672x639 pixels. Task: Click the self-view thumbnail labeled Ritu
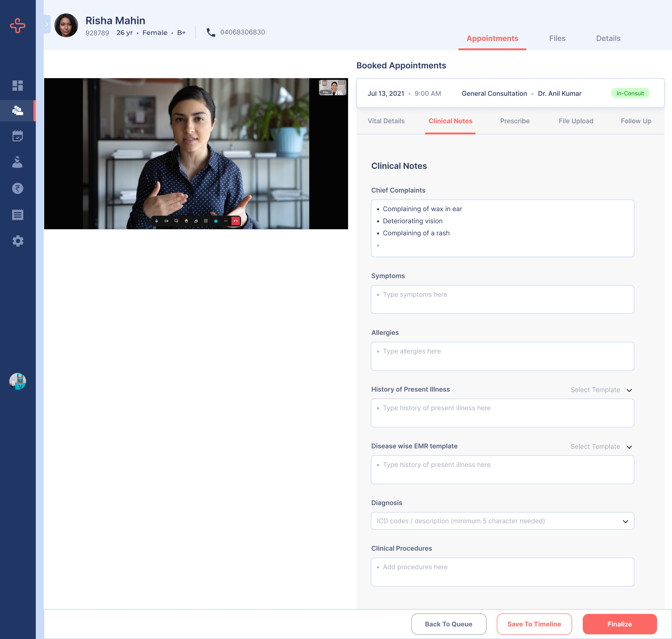tap(333, 87)
